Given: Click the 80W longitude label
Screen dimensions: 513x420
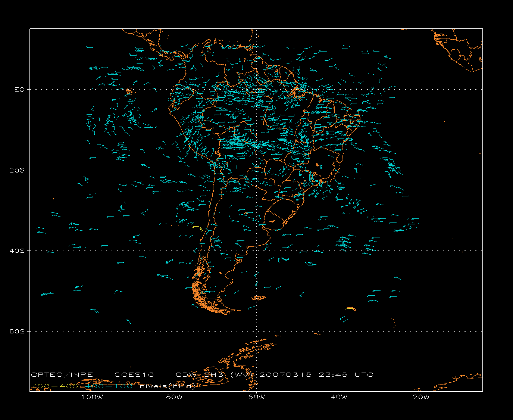Looking at the screenshot, I should (x=174, y=397).
